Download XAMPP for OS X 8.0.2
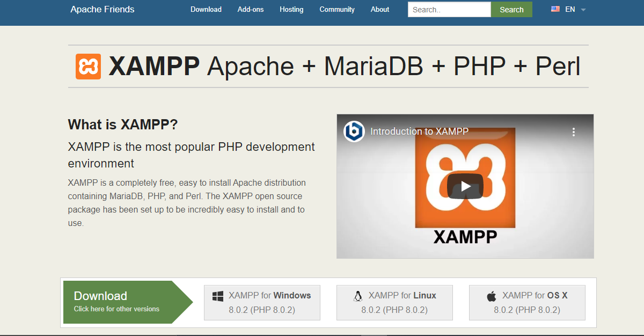The height and width of the screenshot is (336, 644). [527, 303]
